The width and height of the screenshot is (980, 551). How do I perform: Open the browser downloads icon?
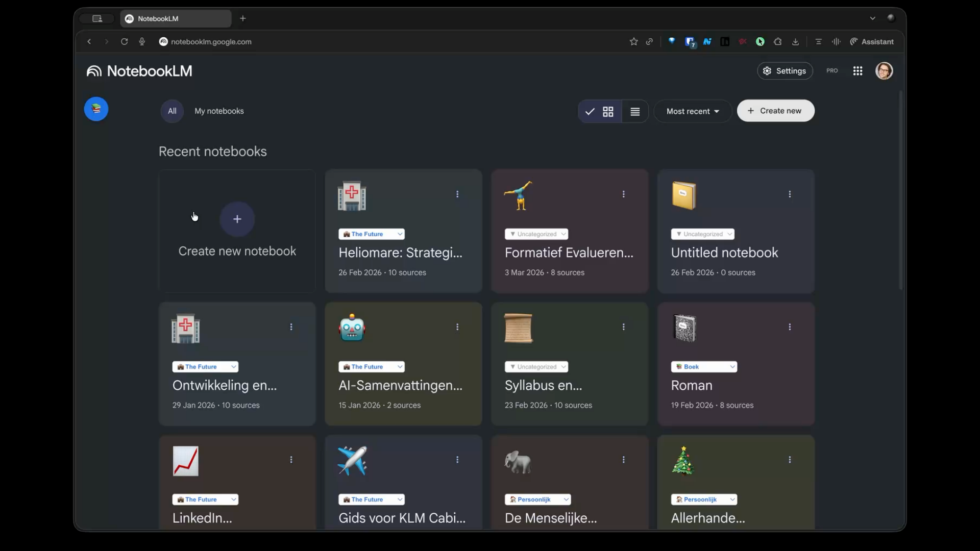795,42
